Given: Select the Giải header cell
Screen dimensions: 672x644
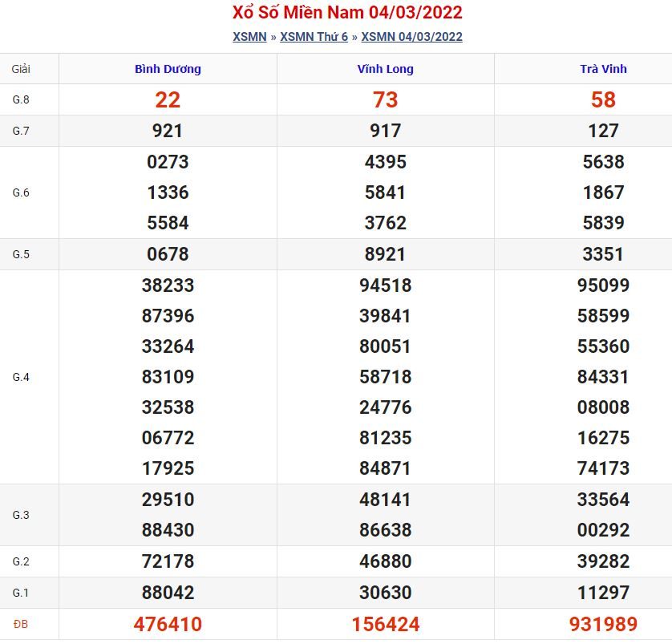Looking at the screenshot, I should 21,69.
